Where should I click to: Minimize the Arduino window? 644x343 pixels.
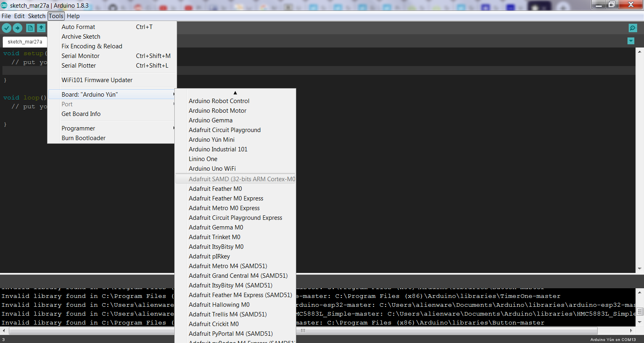[599, 4]
